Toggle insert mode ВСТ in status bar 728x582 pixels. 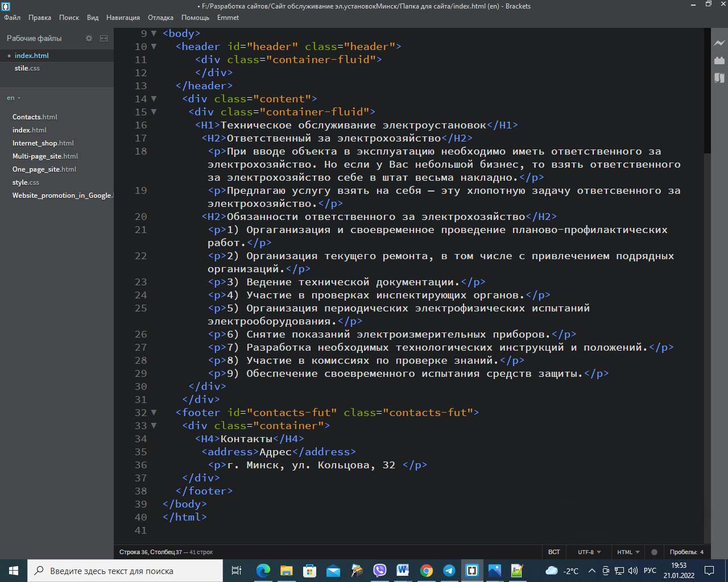click(553, 552)
